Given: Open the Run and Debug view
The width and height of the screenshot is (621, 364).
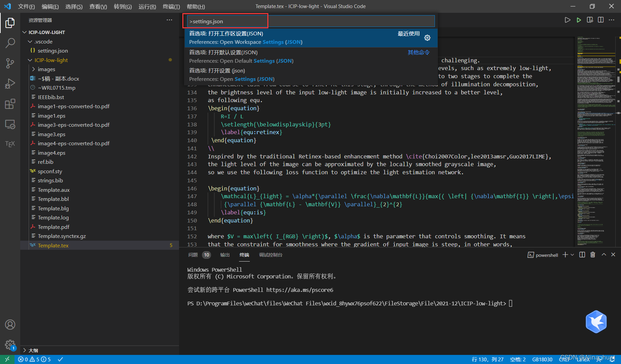Looking at the screenshot, I should [x=10, y=83].
